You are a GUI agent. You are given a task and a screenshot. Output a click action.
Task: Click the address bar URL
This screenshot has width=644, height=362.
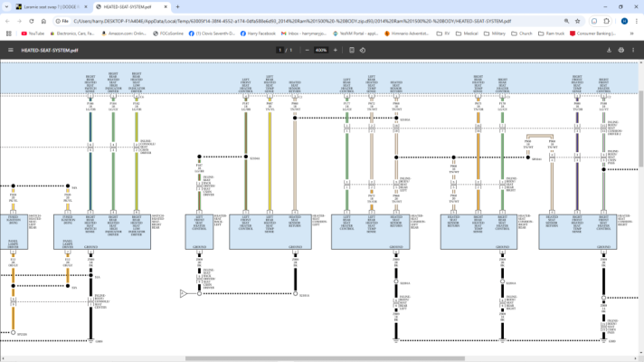point(292,21)
